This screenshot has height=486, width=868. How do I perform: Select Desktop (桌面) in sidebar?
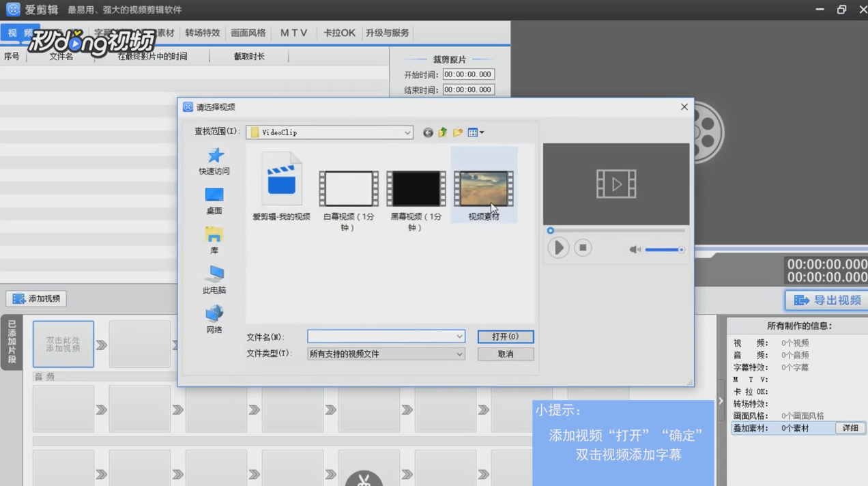click(214, 201)
